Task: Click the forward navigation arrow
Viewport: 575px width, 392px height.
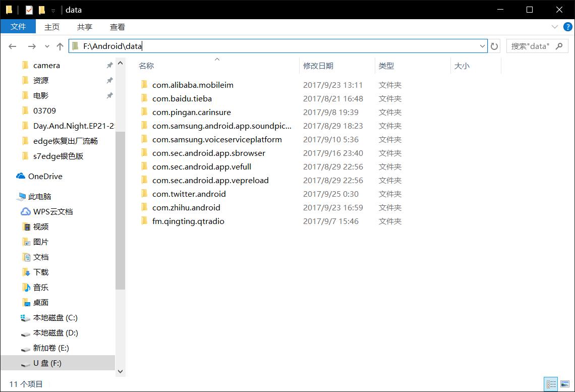Action: [31, 46]
